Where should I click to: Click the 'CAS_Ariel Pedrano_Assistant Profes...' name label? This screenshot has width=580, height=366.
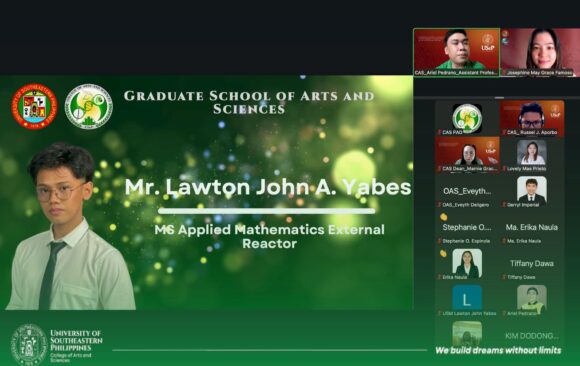[456, 73]
